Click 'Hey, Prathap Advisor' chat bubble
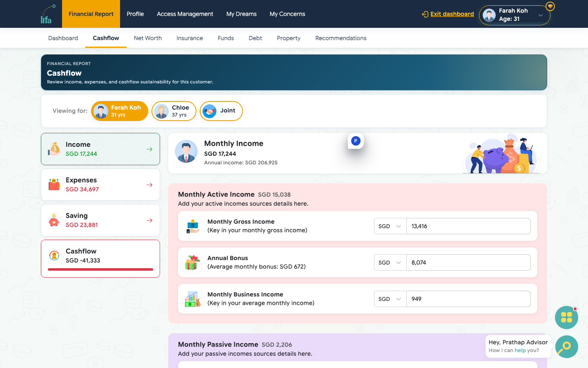588x368 pixels. tap(518, 346)
